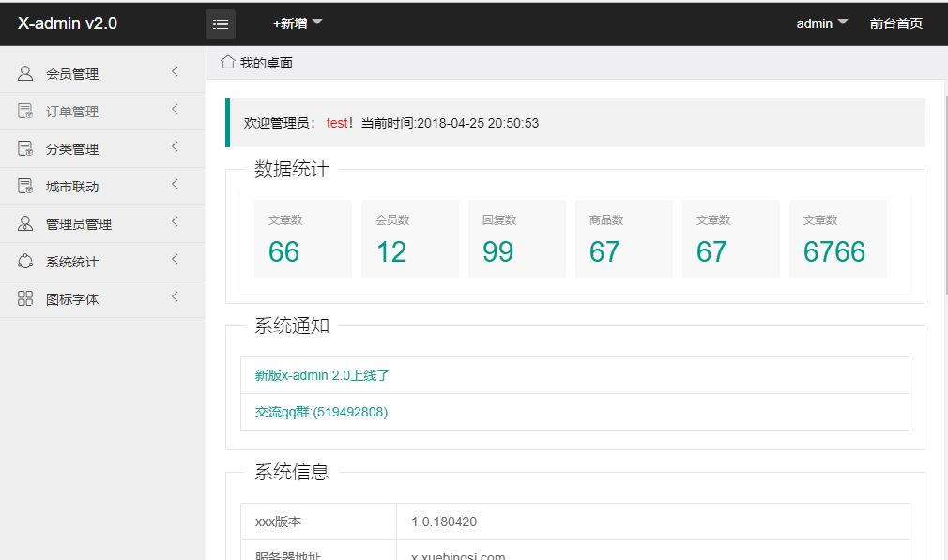The height and width of the screenshot is (560, 948).
Task: Click the home icon beside 我的桌面
Action: click(x=227, y=62)
